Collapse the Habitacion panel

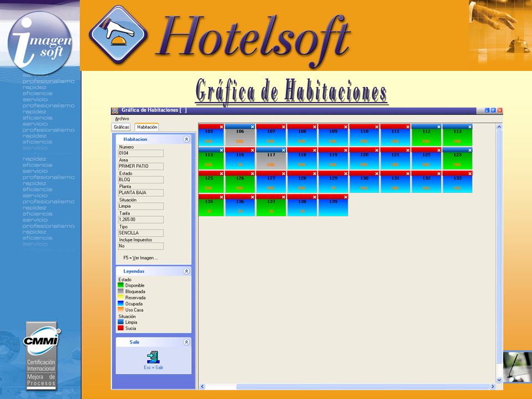tap(186, 139)
